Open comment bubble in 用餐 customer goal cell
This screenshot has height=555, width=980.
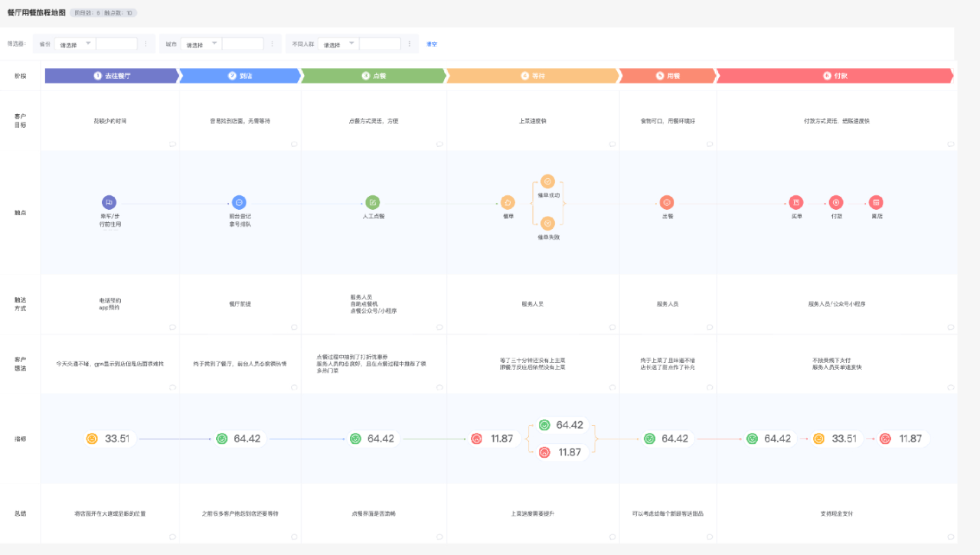coord(709,144)
